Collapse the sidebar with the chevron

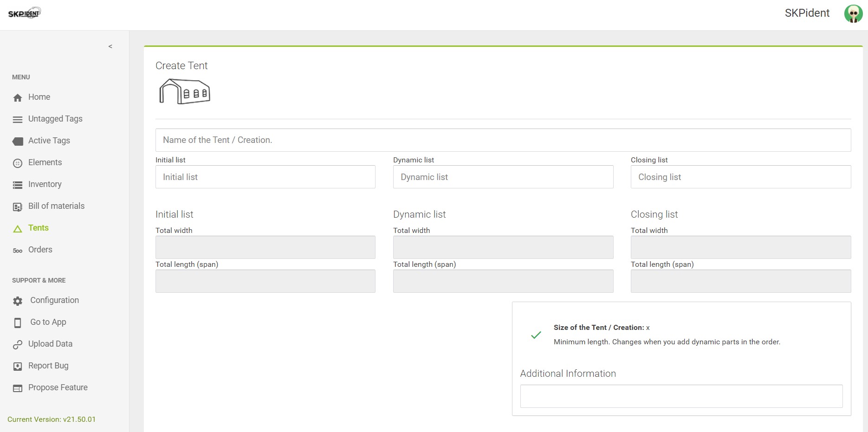click(x=110, y=46)
